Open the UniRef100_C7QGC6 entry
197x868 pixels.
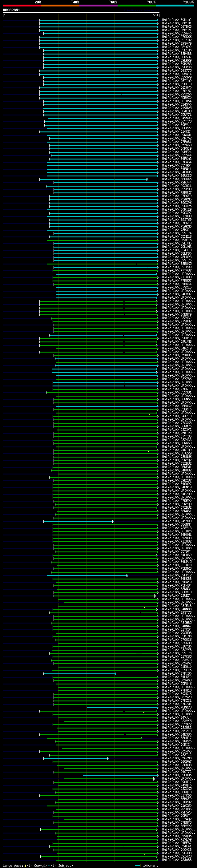click(176, 640)
